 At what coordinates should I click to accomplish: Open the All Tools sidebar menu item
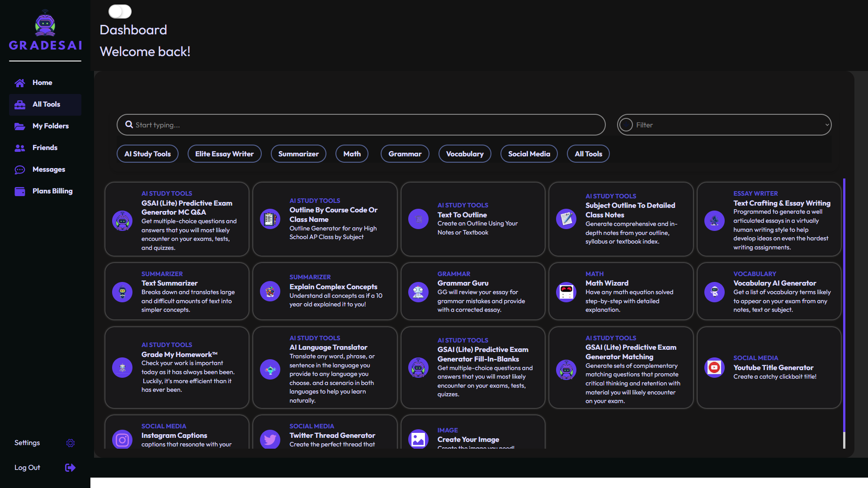pyautogui.click(x=45, y=104)
